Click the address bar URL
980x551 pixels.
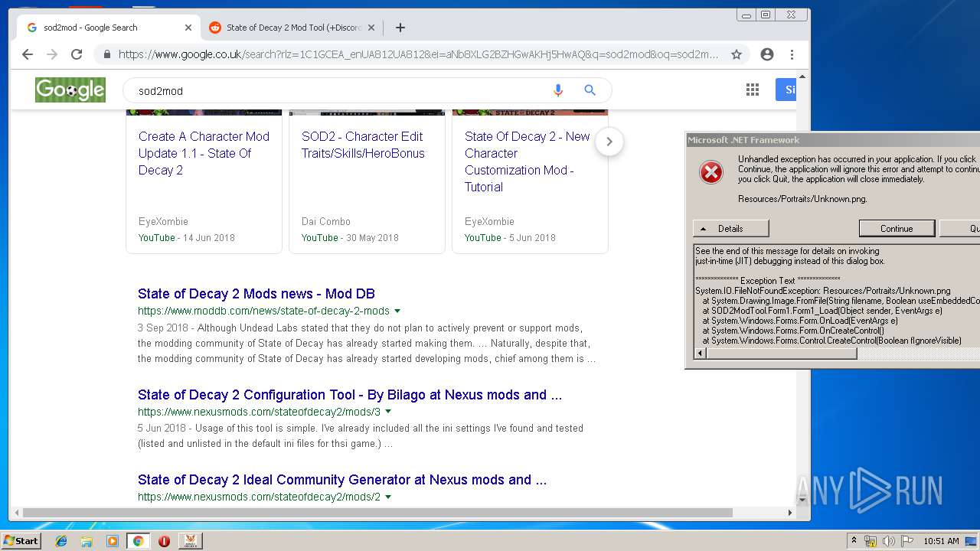[418, 54]
